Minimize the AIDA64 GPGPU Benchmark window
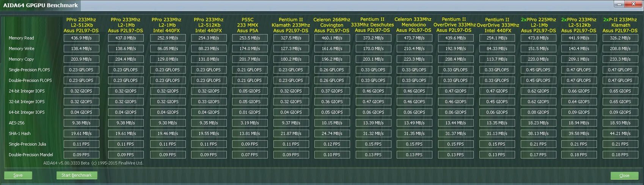644x185 pixels. 619,5
